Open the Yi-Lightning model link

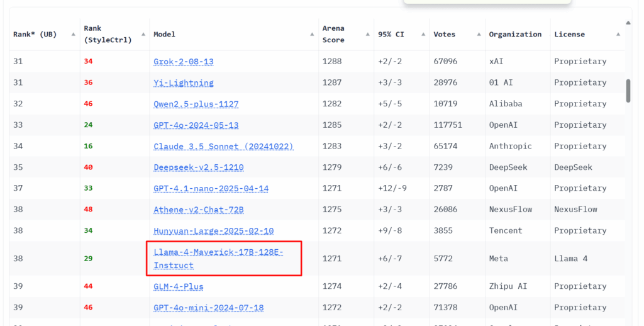click(183, 82)
